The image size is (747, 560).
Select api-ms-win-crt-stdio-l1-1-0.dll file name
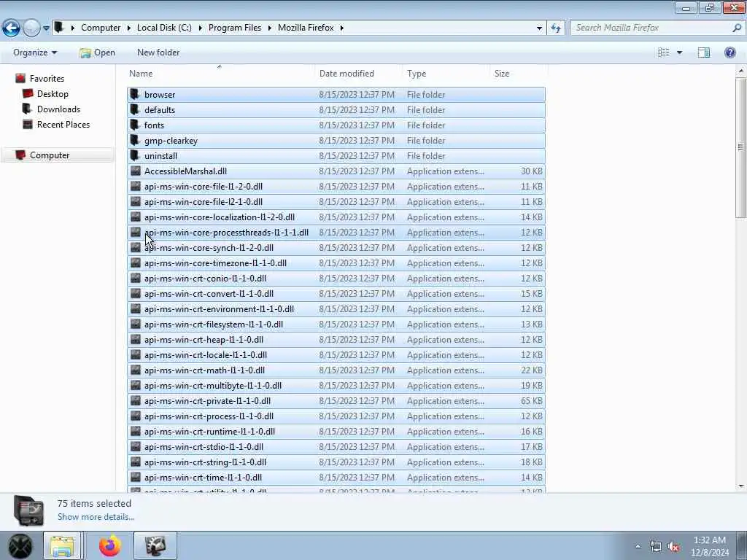[x=204, y=447]
